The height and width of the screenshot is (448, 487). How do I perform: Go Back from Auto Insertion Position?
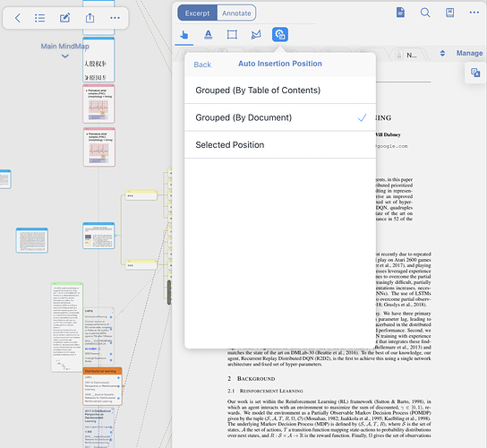click(202, 65)
